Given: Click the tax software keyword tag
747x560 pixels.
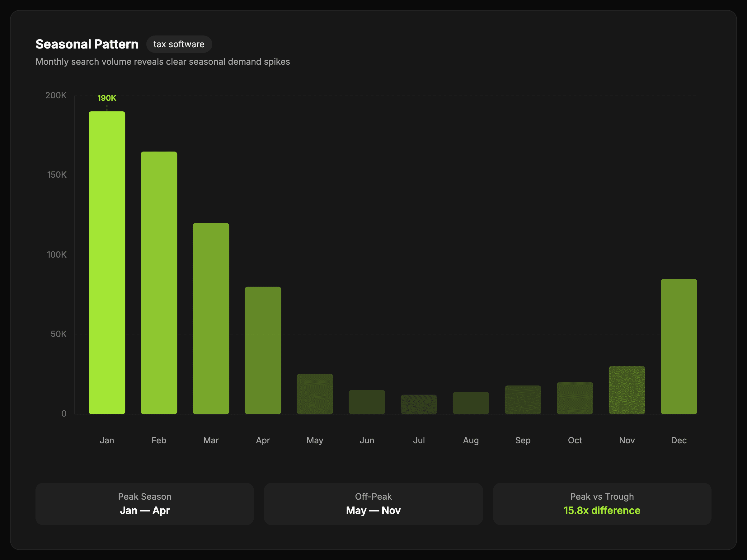Looking at the screenshot, I should coord(179,44).
